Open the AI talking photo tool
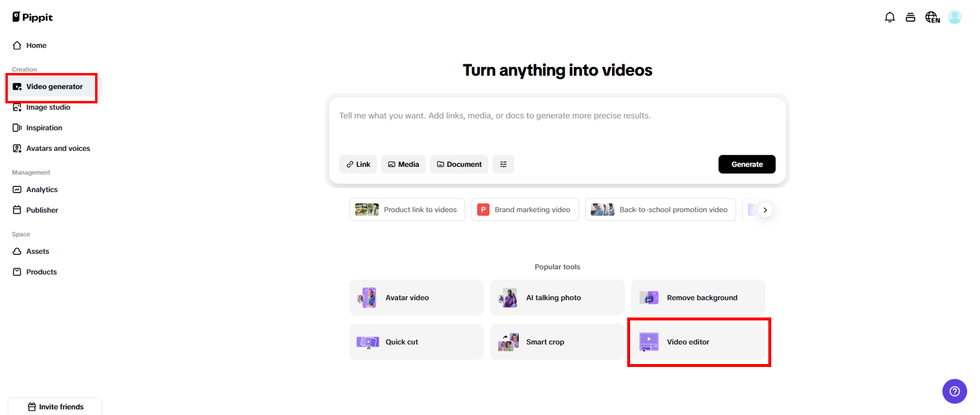This screenshot has height=415, width=980. click(557, 297)
